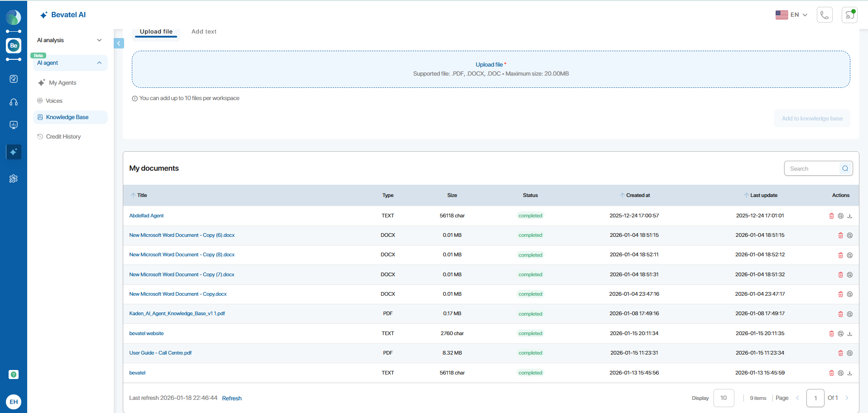
Task: Click the phone dialer icon in header
Action: tap(825, 15)
